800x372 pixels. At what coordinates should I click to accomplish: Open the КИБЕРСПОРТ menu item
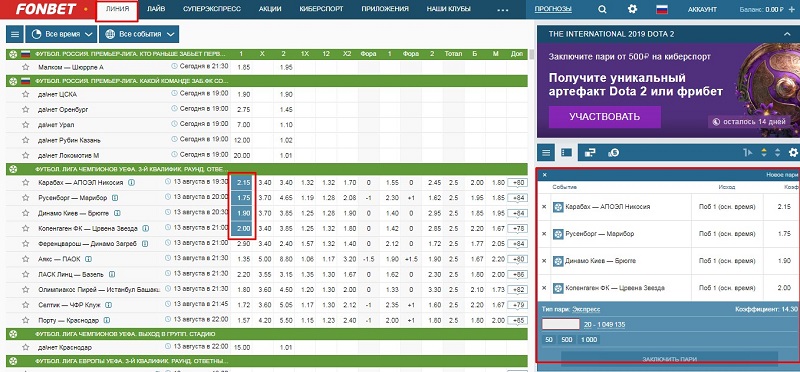(x=321, y=9)
